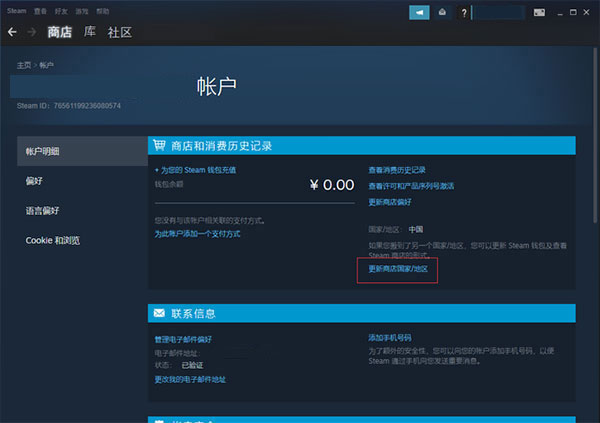Click the back arrow navigation icon
Viewport: 600px width, 423px height.
point(12,32)
